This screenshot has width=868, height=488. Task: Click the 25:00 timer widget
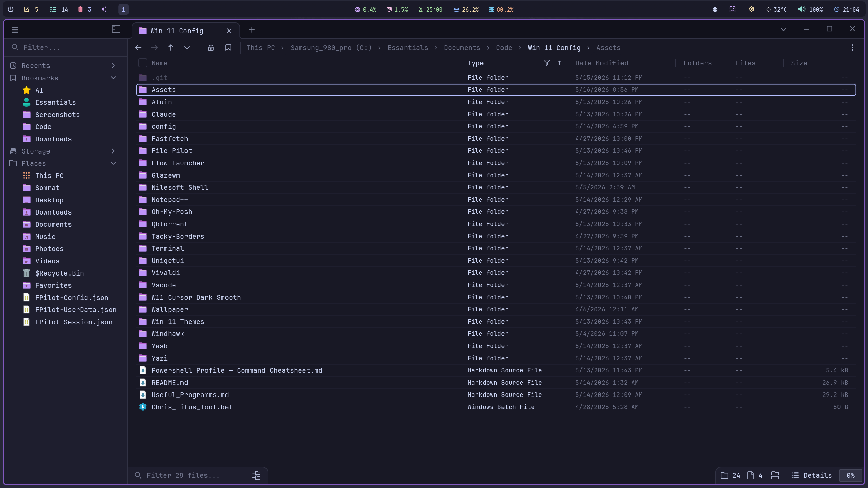pos(431,9)
